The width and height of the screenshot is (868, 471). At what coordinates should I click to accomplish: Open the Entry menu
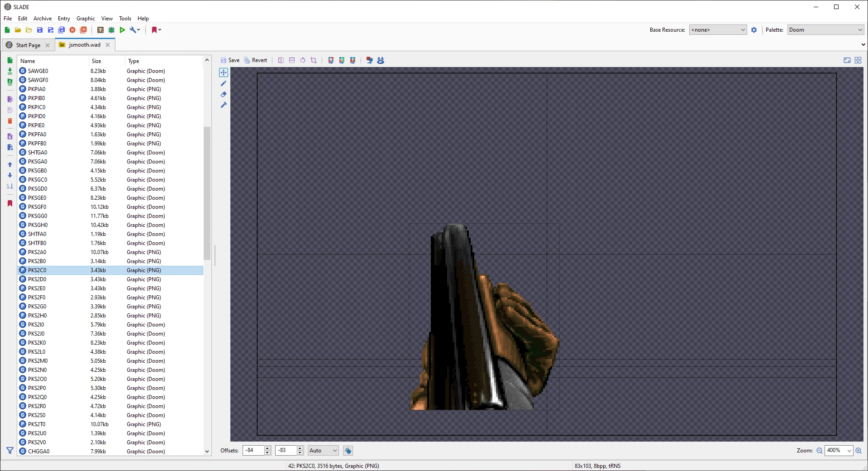(x=64, y=19)
